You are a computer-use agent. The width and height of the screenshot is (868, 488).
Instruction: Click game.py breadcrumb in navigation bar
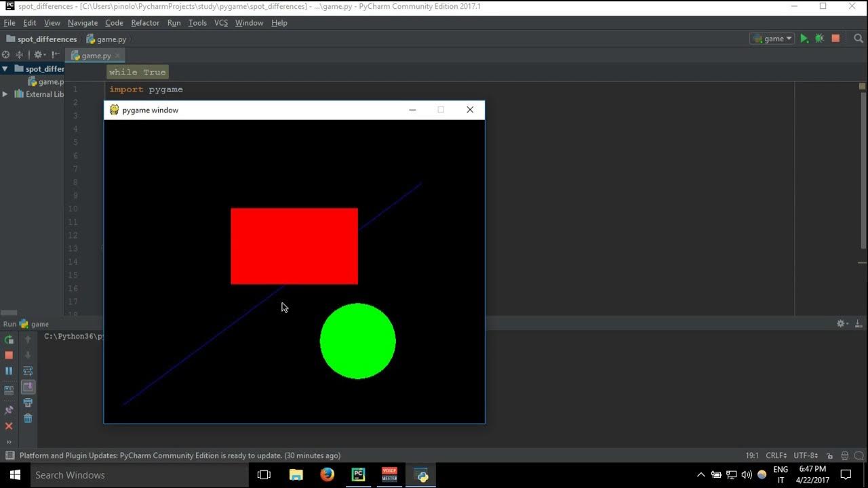[x=106, y=39]
